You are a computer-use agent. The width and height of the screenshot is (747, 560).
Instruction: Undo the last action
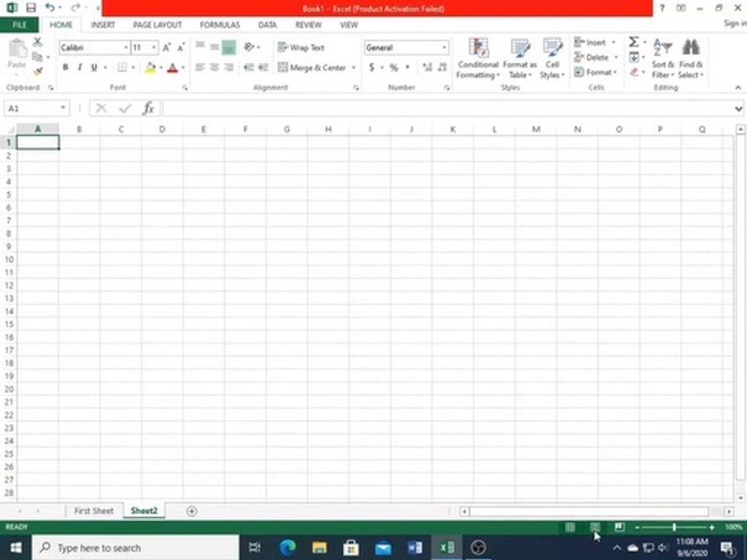click(49, 8)
